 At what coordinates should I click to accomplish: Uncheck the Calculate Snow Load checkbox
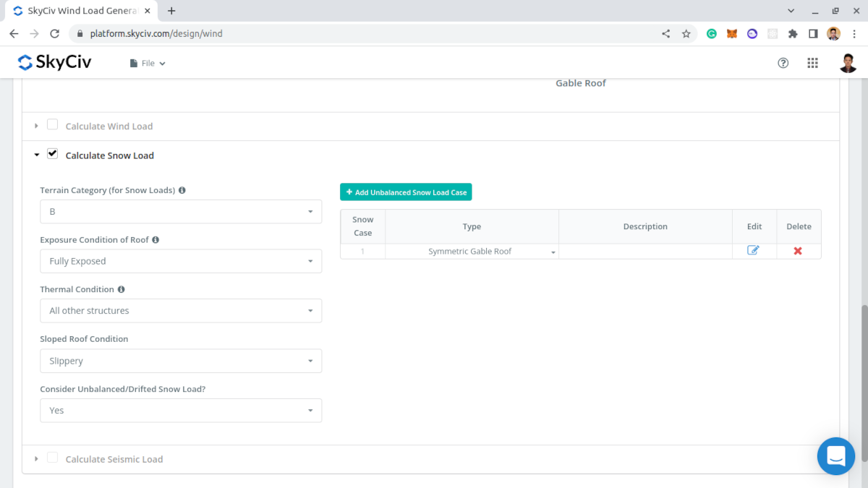pyautogui.click(x=52, y=154)
